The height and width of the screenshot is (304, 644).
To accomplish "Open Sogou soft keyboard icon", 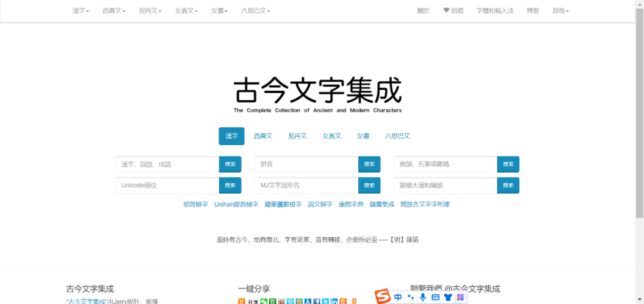I will (436, 297).
